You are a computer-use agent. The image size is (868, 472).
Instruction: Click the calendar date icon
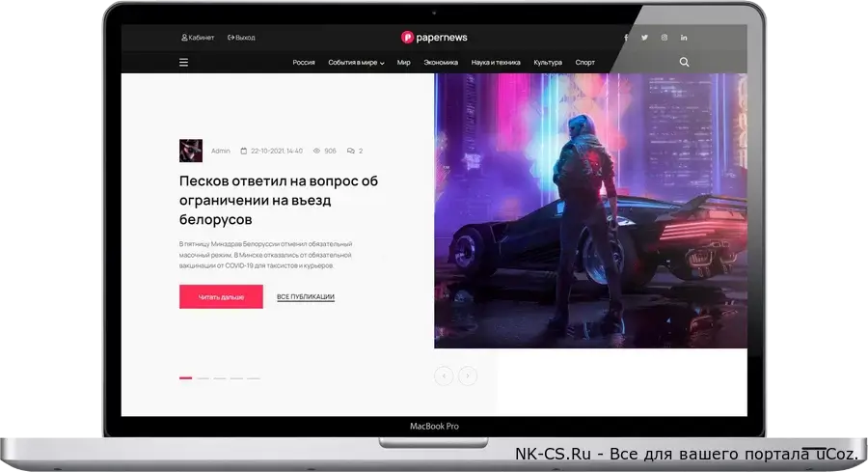[244, 151]
